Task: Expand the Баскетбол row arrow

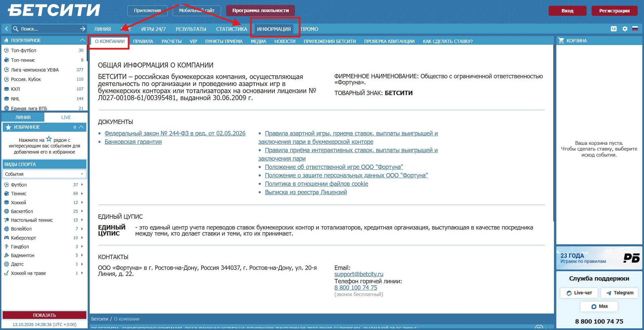Action: tap(82, 211)
